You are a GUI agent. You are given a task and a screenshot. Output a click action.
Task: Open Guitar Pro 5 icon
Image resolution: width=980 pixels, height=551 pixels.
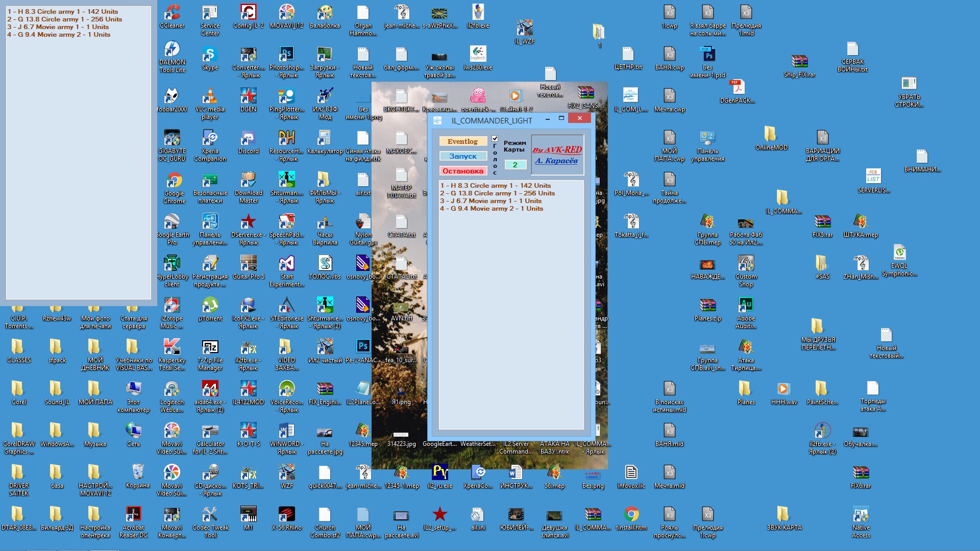pyautogui.click(x=248, y=264)
